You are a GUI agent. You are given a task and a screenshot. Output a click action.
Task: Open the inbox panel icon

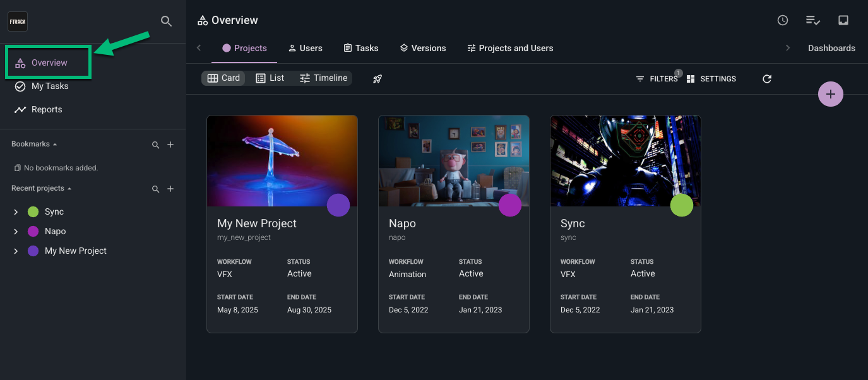(843, 20)
